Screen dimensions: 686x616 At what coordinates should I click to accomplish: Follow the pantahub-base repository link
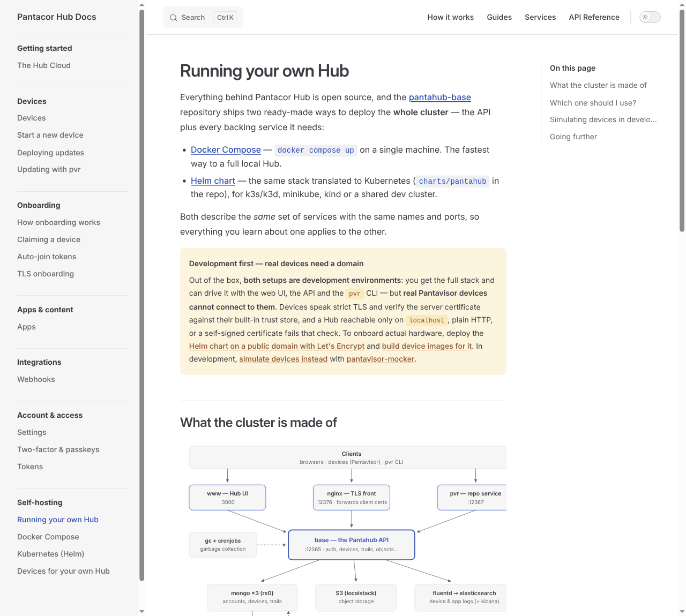pos(440,97)
